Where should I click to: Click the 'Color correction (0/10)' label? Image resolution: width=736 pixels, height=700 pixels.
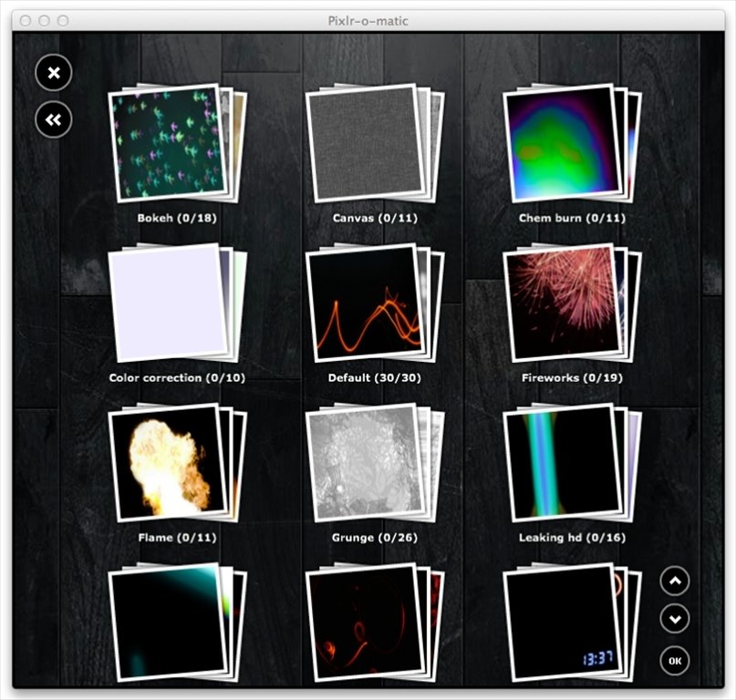[x=177, y=377]
